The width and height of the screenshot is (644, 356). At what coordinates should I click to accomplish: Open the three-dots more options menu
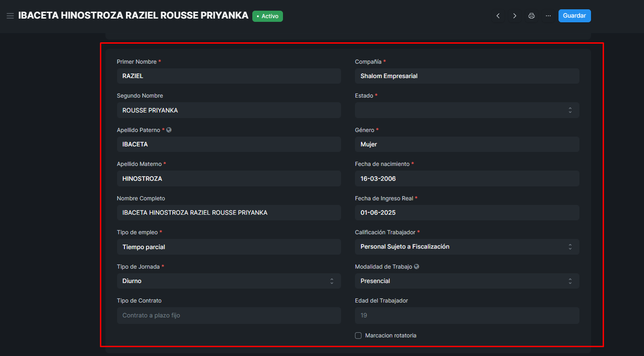click(548, 16)
